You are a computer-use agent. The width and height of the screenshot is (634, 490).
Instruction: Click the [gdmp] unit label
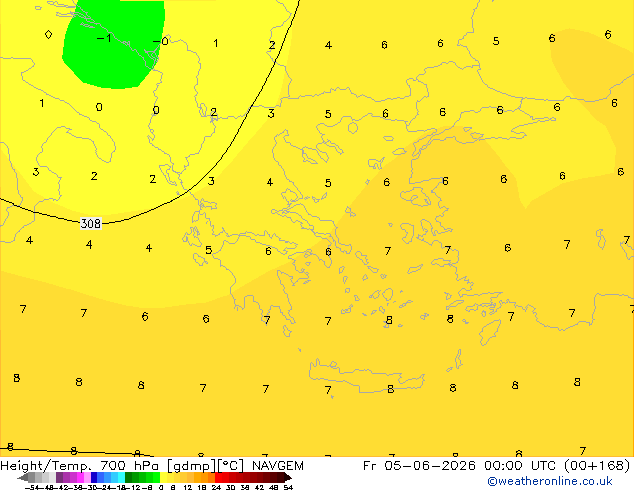[192, 466]
